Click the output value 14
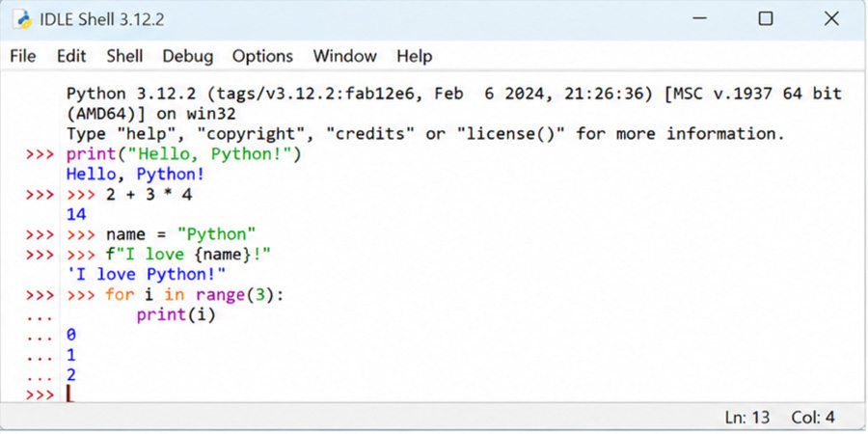Image resolution: width=868 pixels, height=434 pixels. coord(76,214)
